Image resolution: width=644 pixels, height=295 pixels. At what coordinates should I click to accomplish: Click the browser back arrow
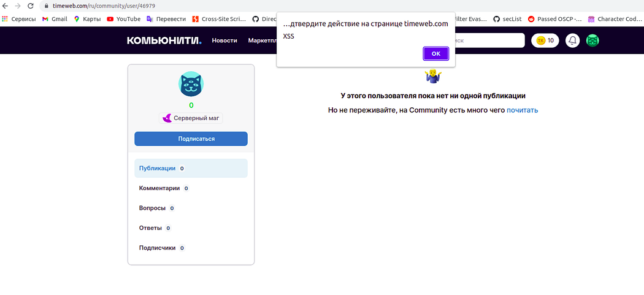click(6, 6)
